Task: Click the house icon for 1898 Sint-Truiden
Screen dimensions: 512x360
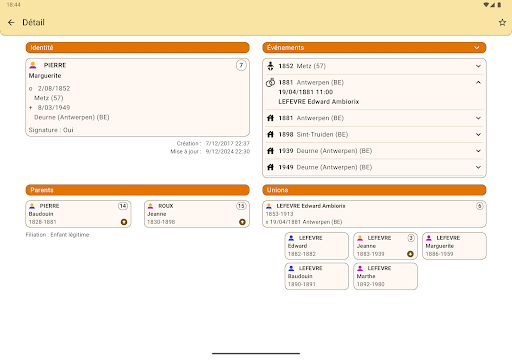Action: 270,134
